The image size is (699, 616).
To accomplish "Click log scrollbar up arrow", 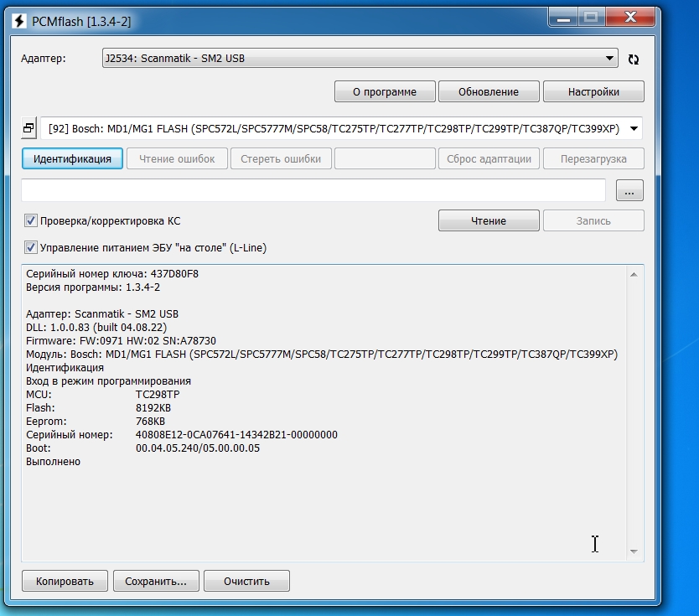I will 634,272.
